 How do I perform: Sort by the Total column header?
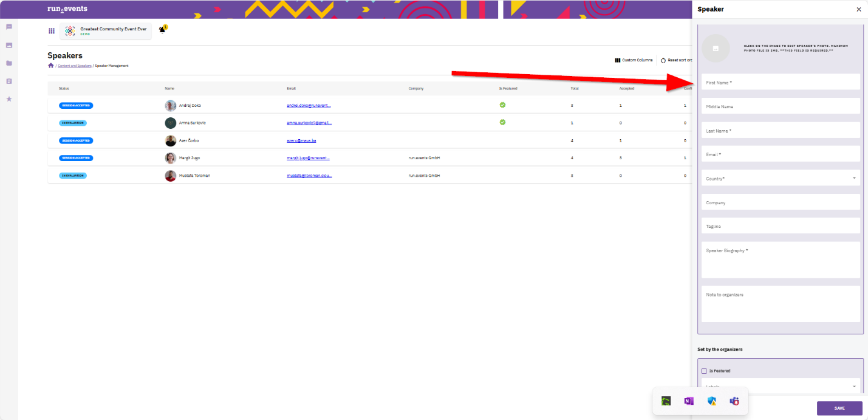coord(575,89)
